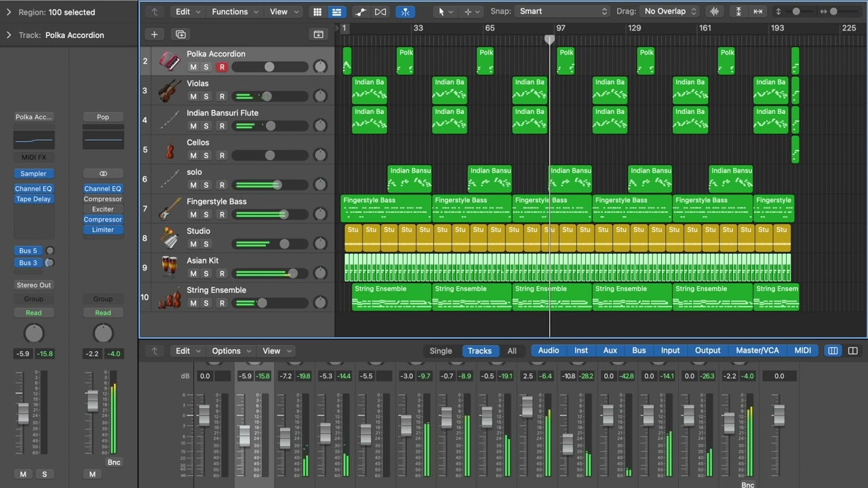Toggle the Flex view icon

pos(380,12)
